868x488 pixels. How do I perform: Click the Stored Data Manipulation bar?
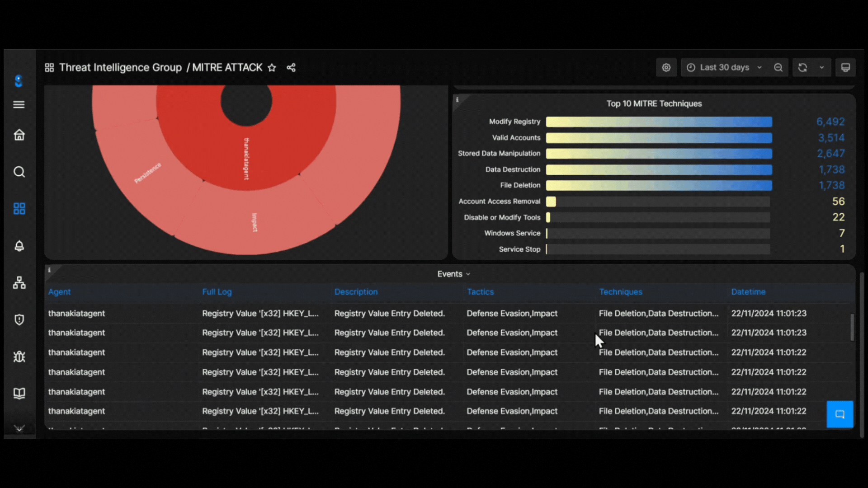pyautogui.click(x=659, y=154)
